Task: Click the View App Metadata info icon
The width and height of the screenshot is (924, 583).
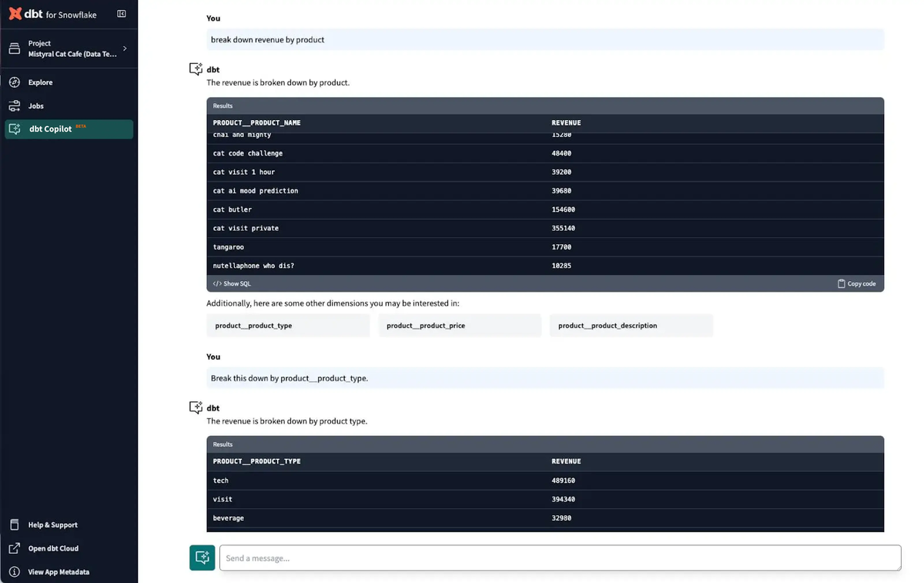Action: pos(14,572)
